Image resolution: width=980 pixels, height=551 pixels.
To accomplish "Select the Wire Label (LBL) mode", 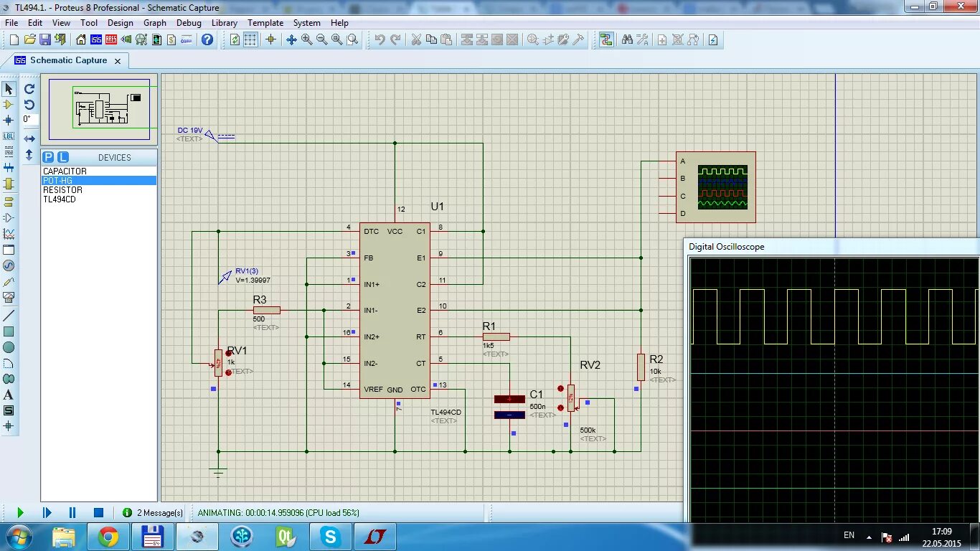I will tap(9, 136).
